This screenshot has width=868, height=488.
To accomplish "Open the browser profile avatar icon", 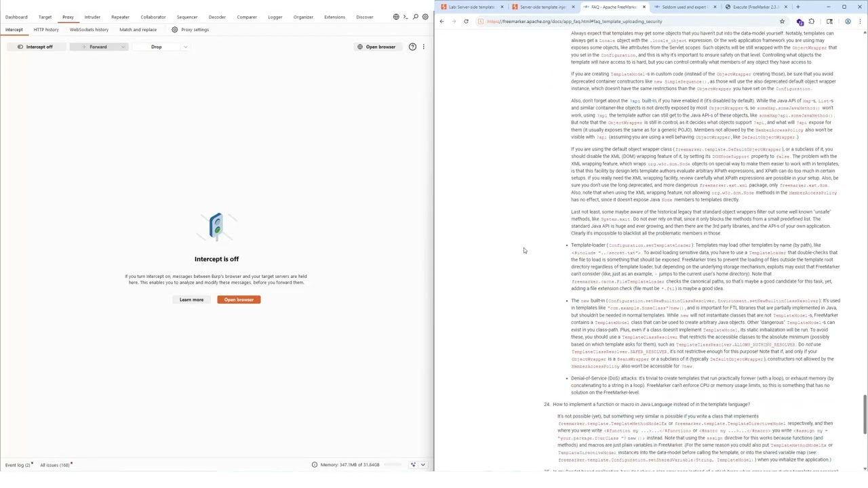I will (x=848, y=22).
